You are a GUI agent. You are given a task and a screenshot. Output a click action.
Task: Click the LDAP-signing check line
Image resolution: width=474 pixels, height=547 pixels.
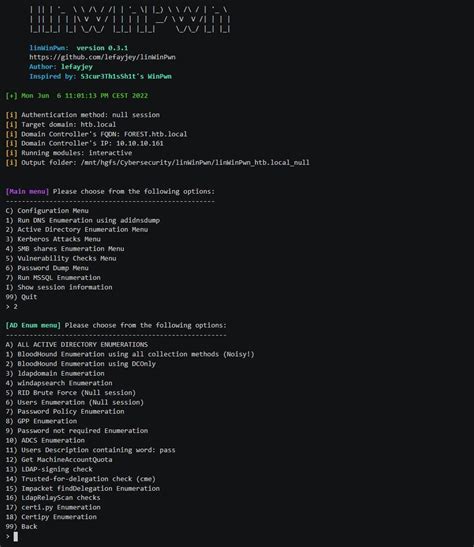(x=49, y=469)
